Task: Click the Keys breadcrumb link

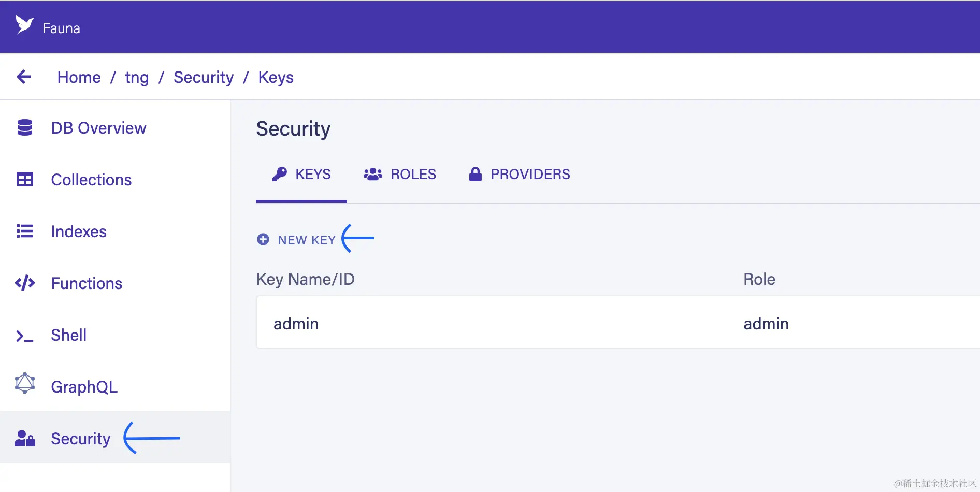Action: (x=276, y=78)
